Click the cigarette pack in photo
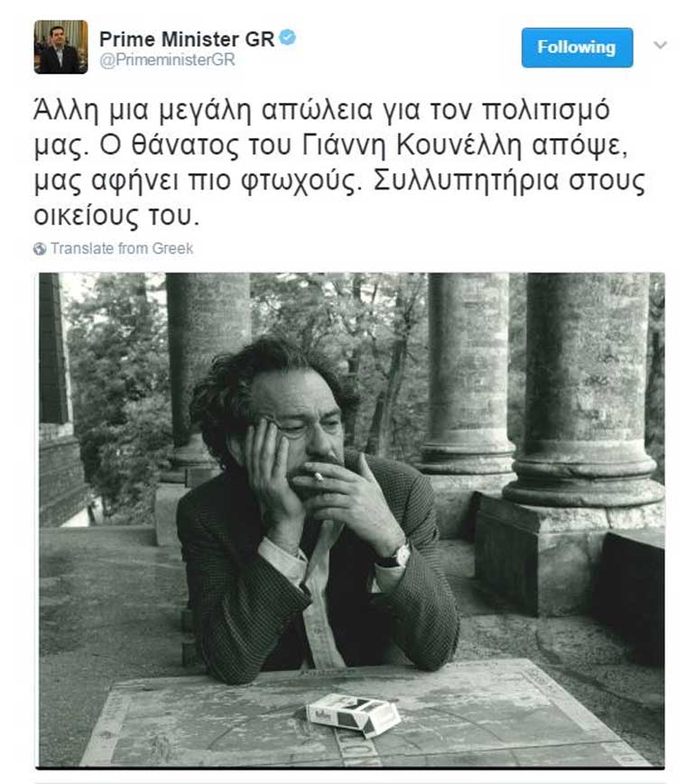 pyautogui.click(x=353, y=715)
